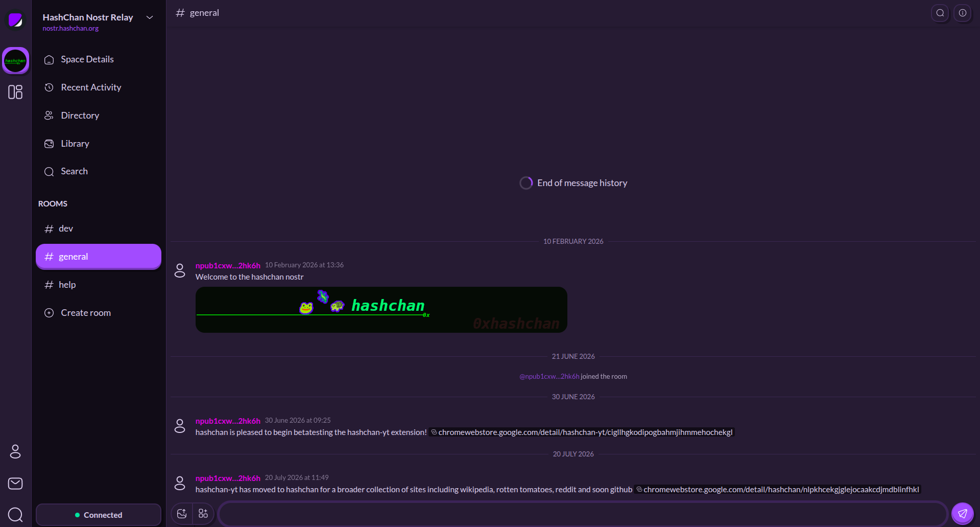980x527 pixels.
Task: Open the messages envelope icon
Action: (x=15, y=484)
